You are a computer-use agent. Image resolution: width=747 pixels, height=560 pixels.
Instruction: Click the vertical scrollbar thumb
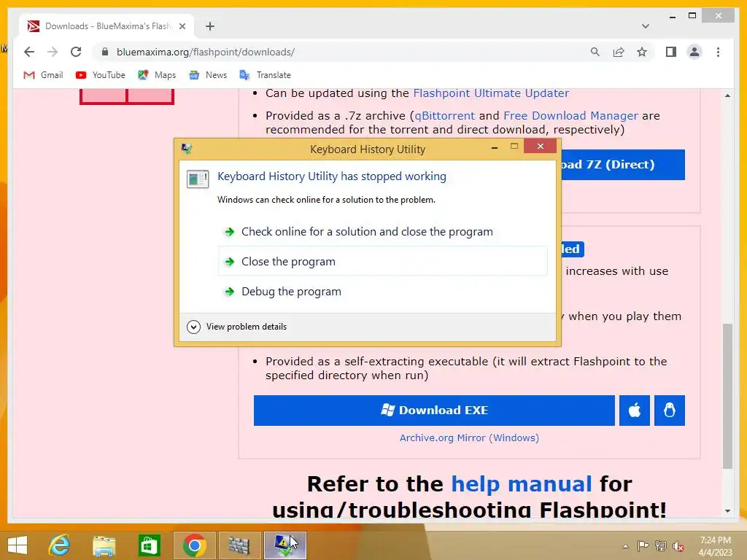(x=727, y=396)
